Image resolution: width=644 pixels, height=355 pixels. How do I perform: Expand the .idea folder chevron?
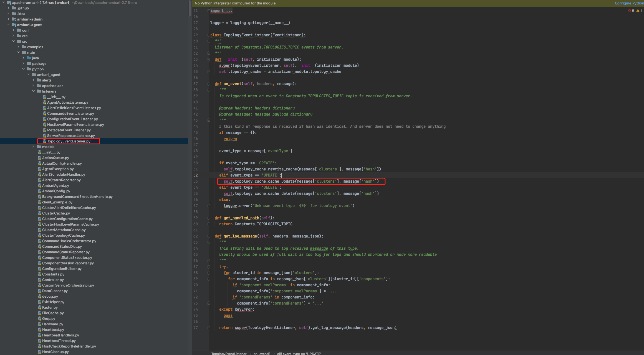click(8, 14)
